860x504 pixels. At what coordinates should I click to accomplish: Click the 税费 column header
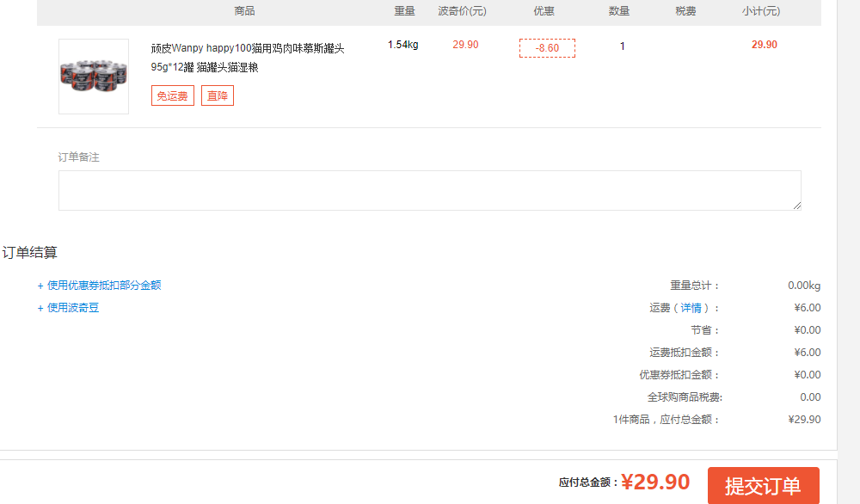click(685, 11)
